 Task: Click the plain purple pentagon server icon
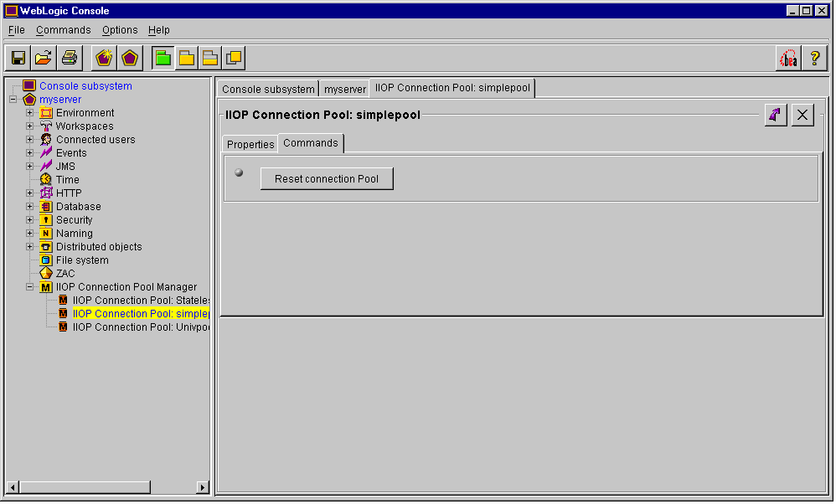coord(130,58)
